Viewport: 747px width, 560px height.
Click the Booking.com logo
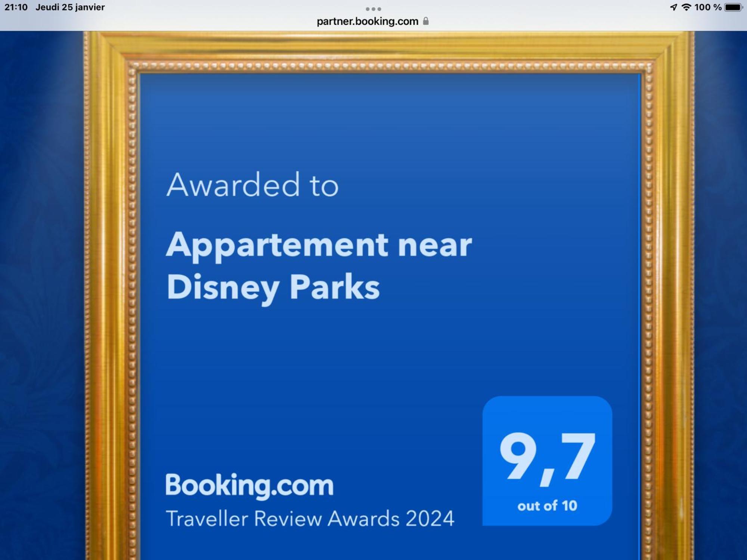coord(249,486)
